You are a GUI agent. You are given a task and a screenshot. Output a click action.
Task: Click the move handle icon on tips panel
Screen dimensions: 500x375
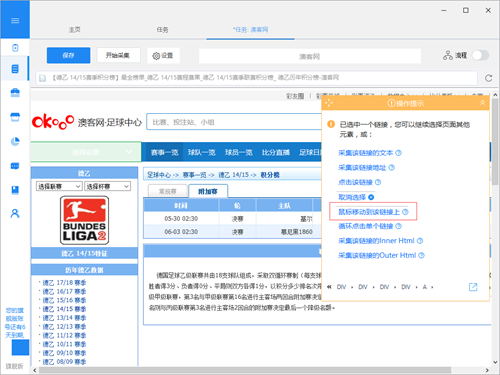click(x=329, y=103)
